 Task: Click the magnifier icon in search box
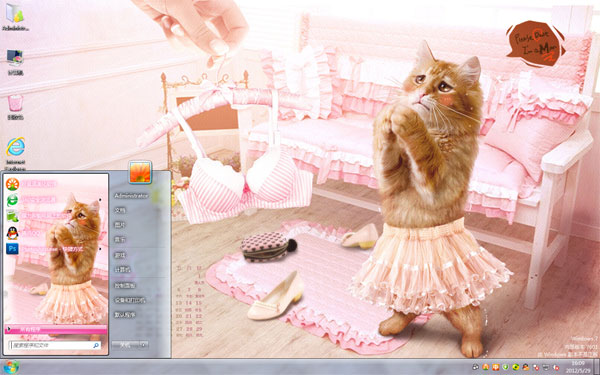coord(96,345)
